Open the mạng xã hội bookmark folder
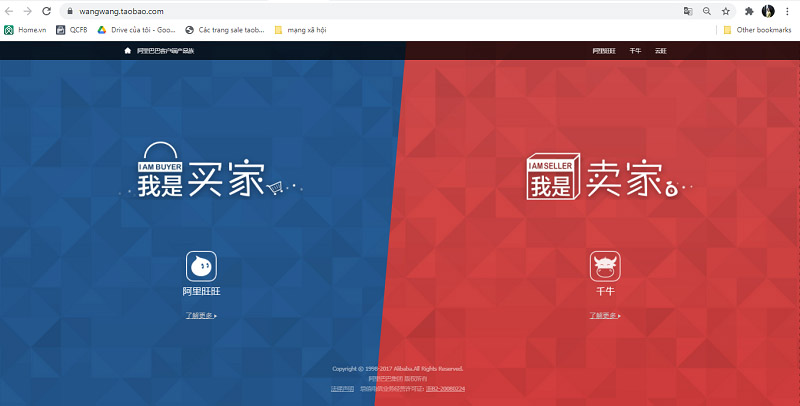 pyautogui.click(x=301, y=30)
